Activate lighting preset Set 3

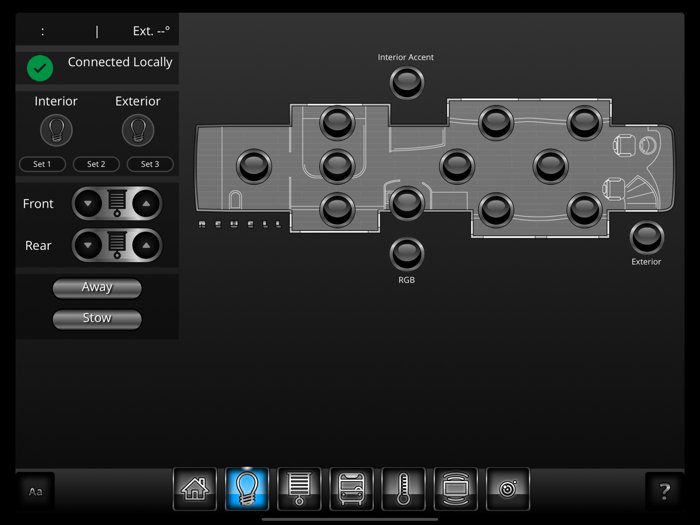[x=150, y=164]
